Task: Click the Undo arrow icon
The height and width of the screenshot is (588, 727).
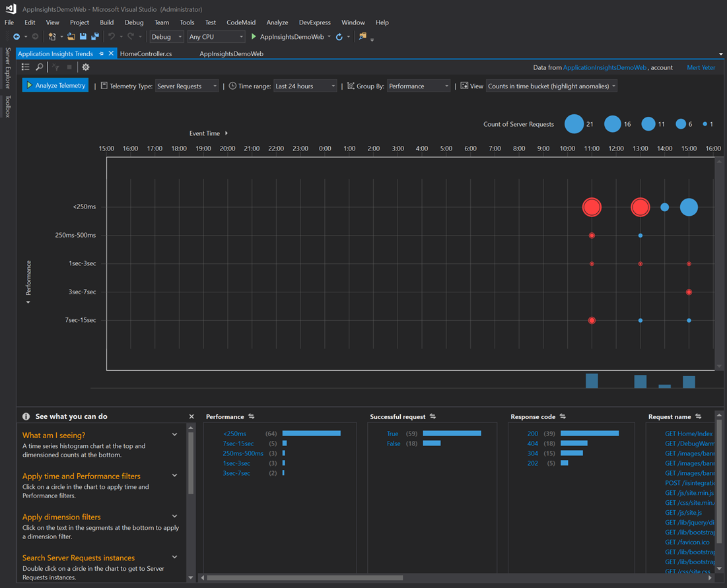Action: pos(112,36)
